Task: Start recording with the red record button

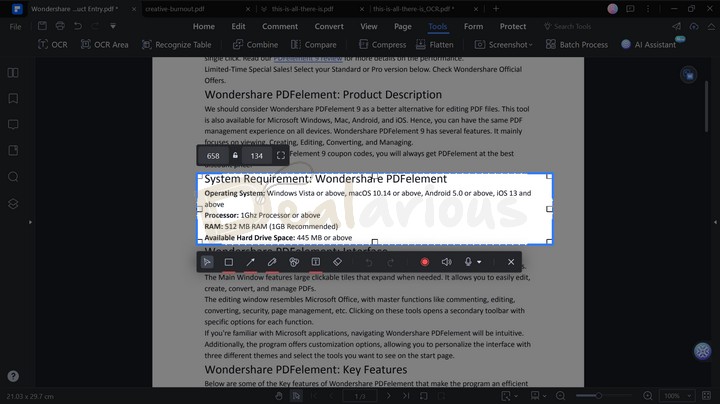Action: [425, 262]
